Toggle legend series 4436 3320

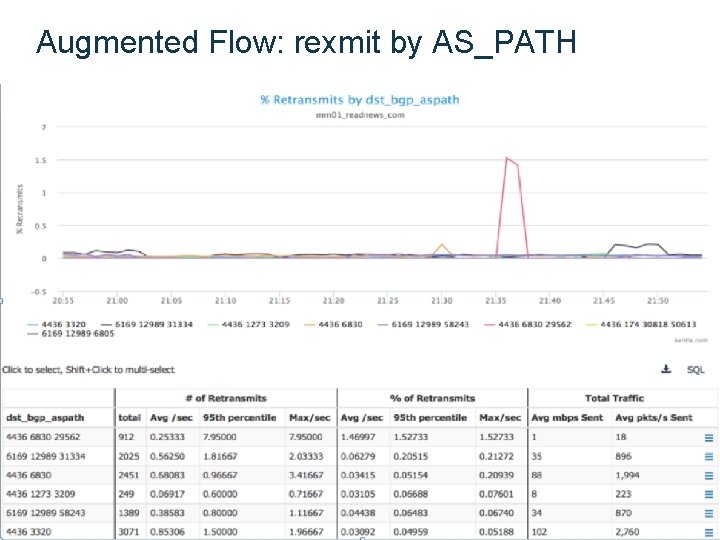click(56, 324)
